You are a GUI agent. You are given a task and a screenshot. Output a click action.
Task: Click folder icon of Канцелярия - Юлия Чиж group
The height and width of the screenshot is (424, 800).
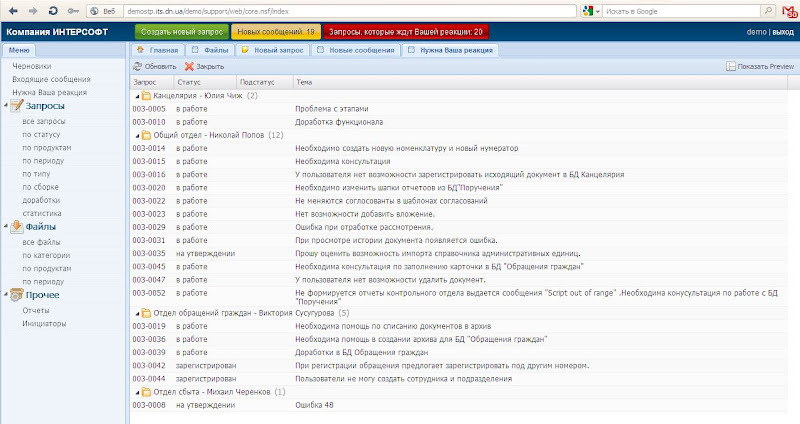pos(146,95)
